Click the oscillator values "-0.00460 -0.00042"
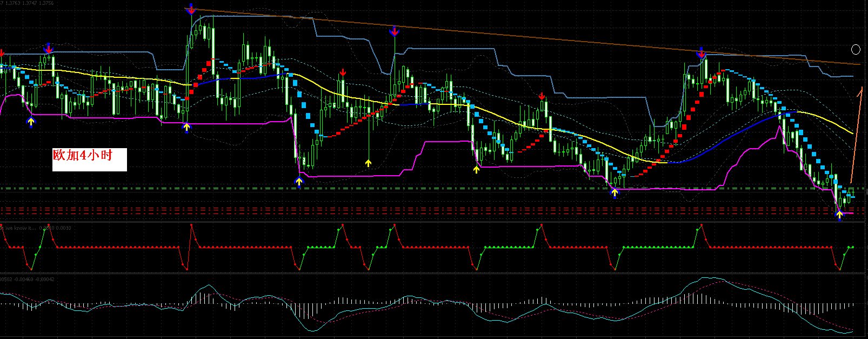This screenshot has width=868, height=339. click(34, 279)
